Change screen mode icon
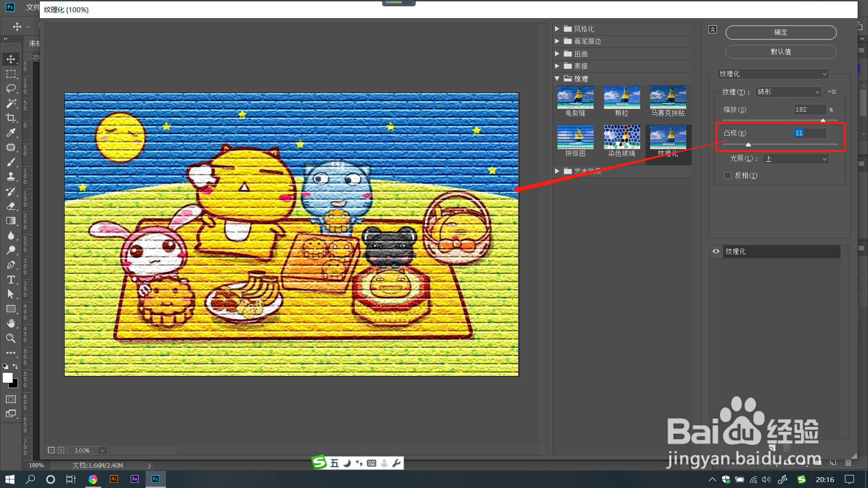Image resolution: width=868 pixels, height=488 pixels. (11, 414)
